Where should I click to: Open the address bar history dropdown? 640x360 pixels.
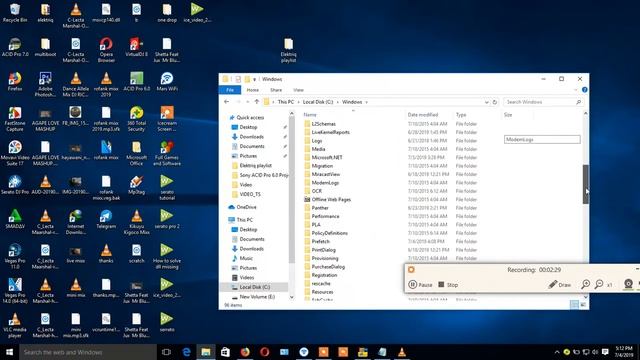pos(487,102)
